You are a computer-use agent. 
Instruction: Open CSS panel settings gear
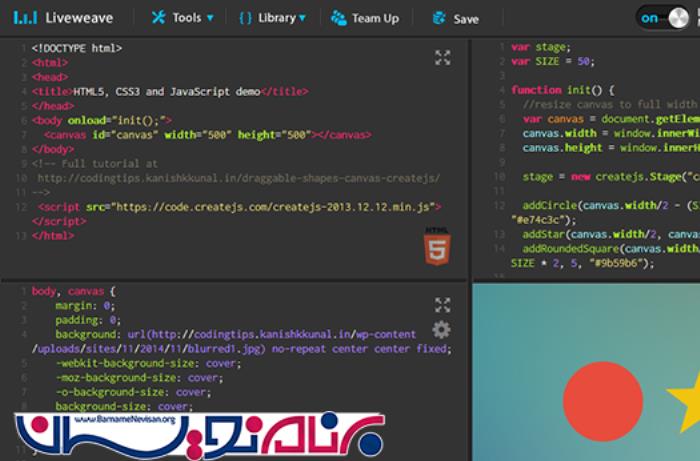441,330
